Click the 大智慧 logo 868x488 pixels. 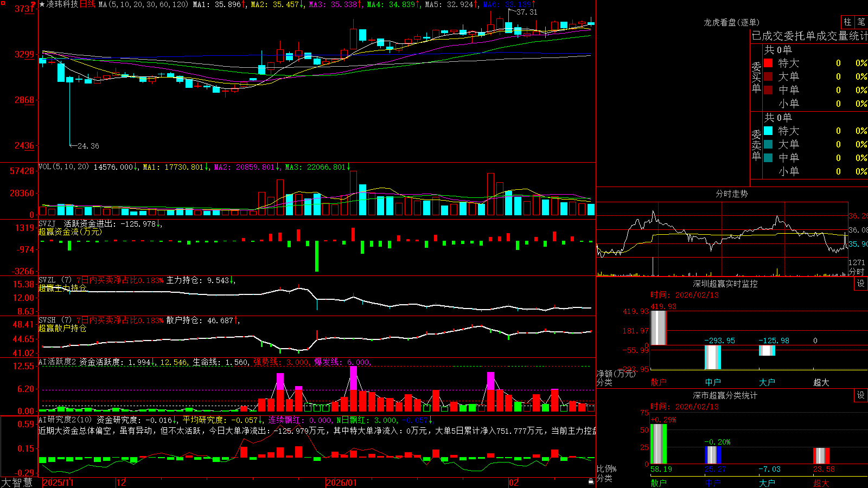click(x=17, y=483)
